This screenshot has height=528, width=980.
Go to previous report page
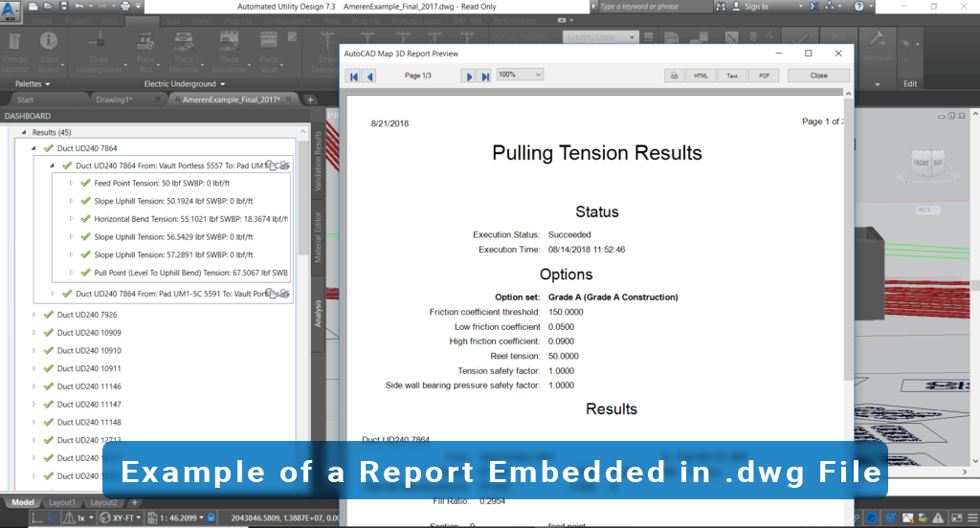pos(369,77)
